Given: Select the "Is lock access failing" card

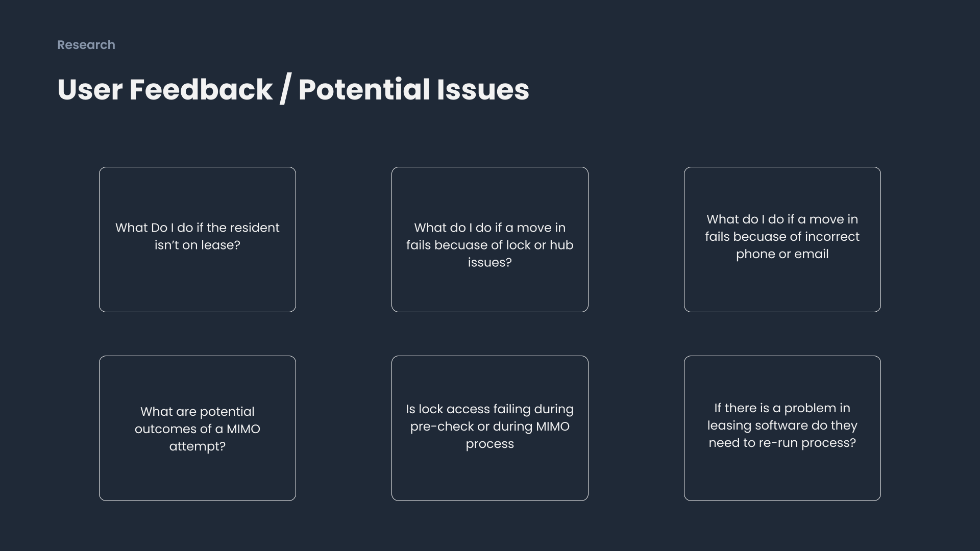Looking at the screenshot, I should pos(489,428).
